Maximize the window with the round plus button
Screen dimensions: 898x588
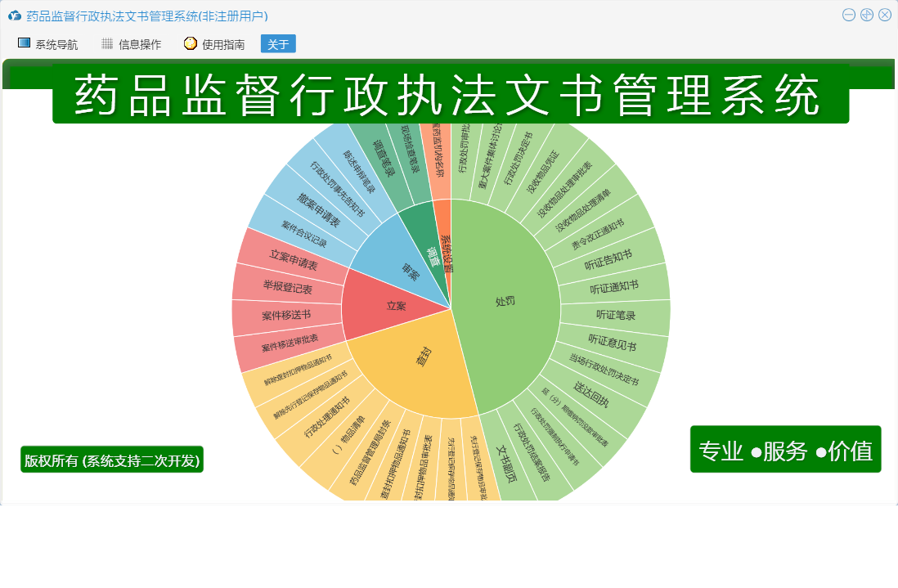pos(867,15)
